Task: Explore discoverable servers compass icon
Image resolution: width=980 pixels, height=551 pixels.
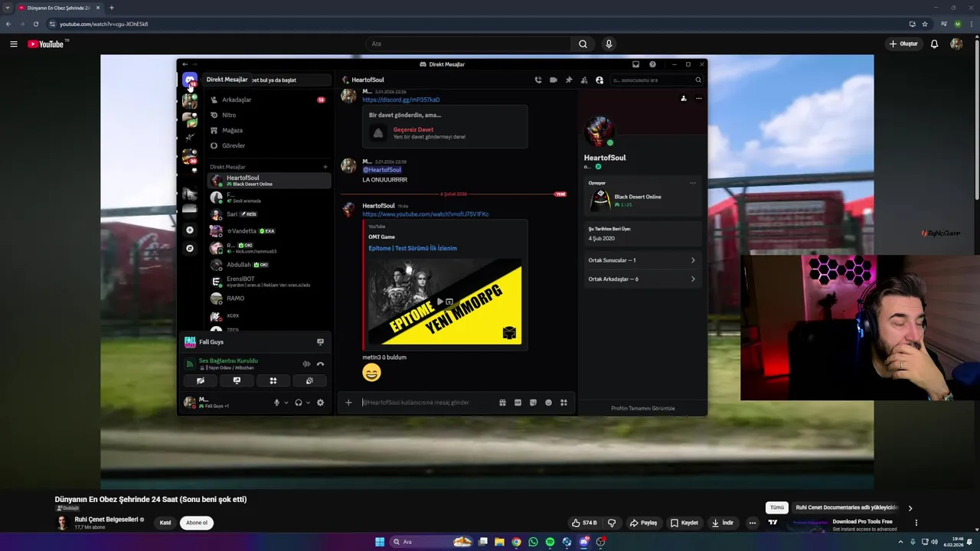Action: pyautogui.click(x=190, y=248)
